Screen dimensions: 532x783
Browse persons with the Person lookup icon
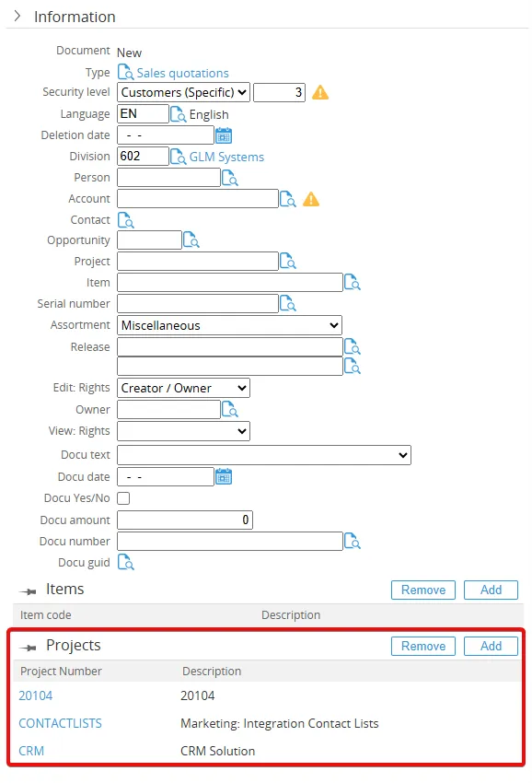[229, 178]
